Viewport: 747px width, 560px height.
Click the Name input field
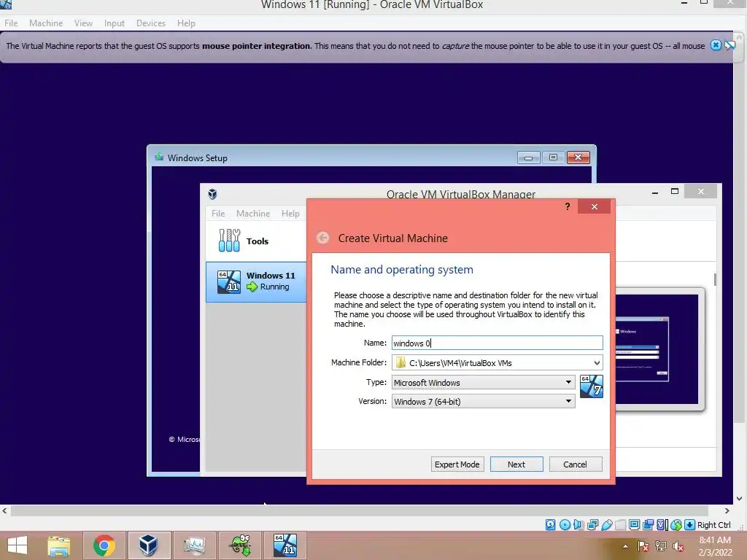click(497, 343)
